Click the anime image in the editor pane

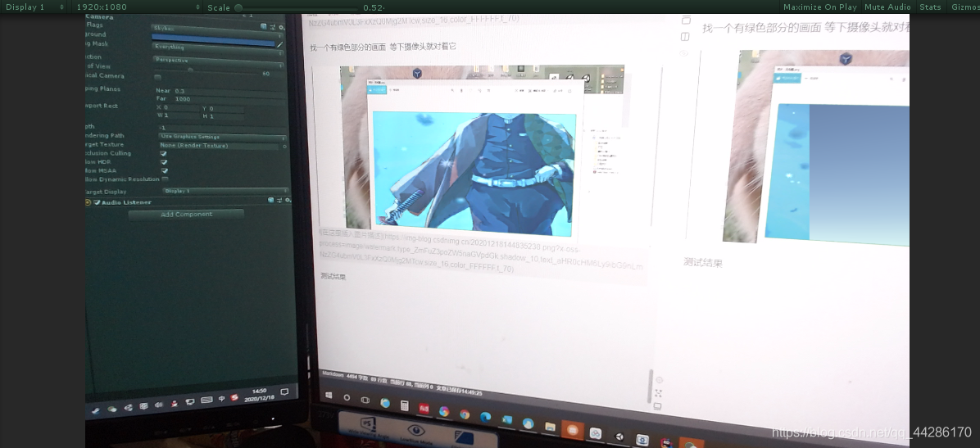point(474,173)
